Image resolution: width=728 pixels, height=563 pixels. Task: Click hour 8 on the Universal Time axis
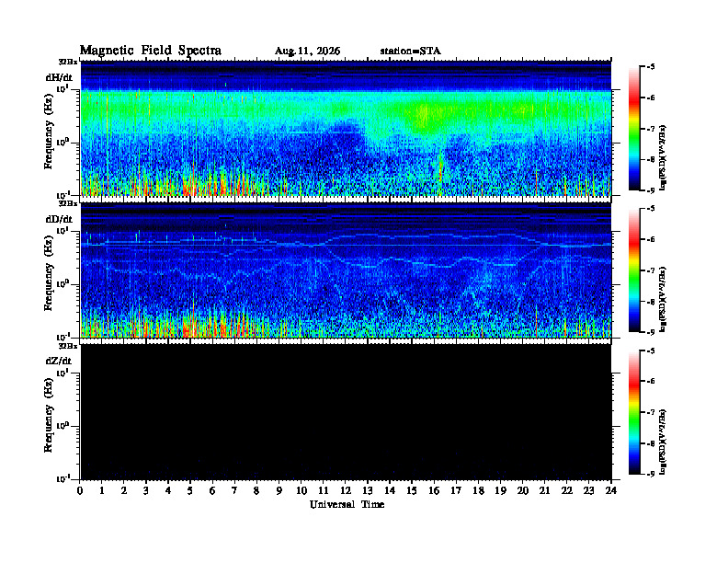click(x=256, y=491)
